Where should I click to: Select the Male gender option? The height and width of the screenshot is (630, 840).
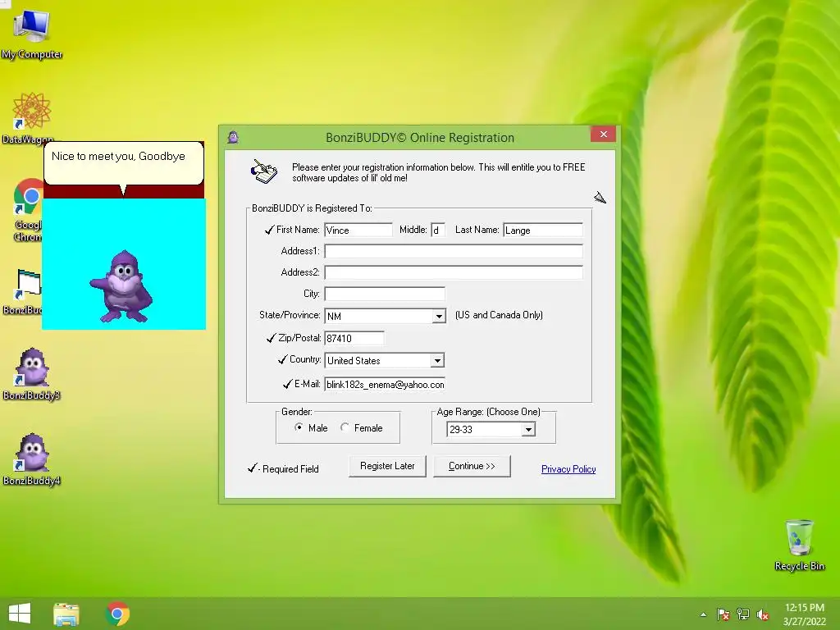[299, 427]
